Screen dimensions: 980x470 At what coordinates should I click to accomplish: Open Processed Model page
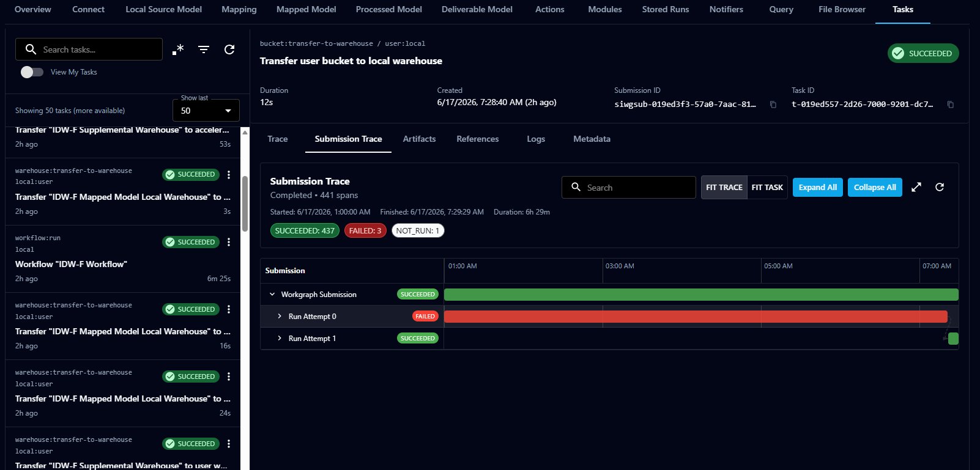click(389, 9)
